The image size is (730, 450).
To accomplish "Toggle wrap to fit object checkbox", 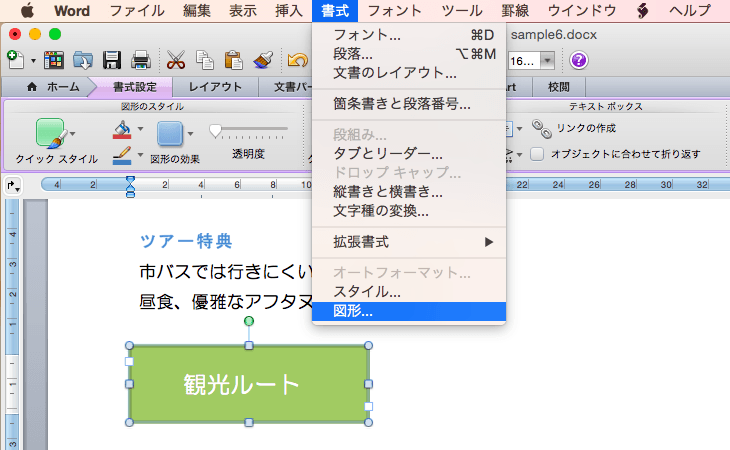I will tap(537, 154).
